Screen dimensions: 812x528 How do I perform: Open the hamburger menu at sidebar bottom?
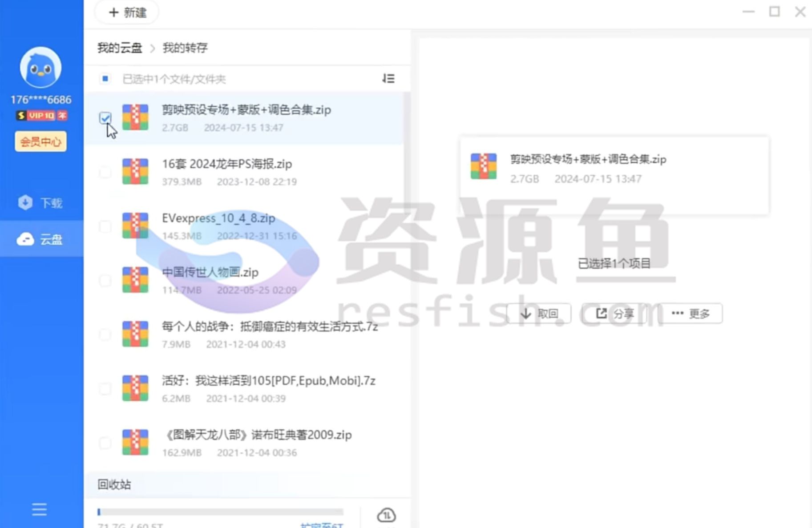(x=39, y=509)
